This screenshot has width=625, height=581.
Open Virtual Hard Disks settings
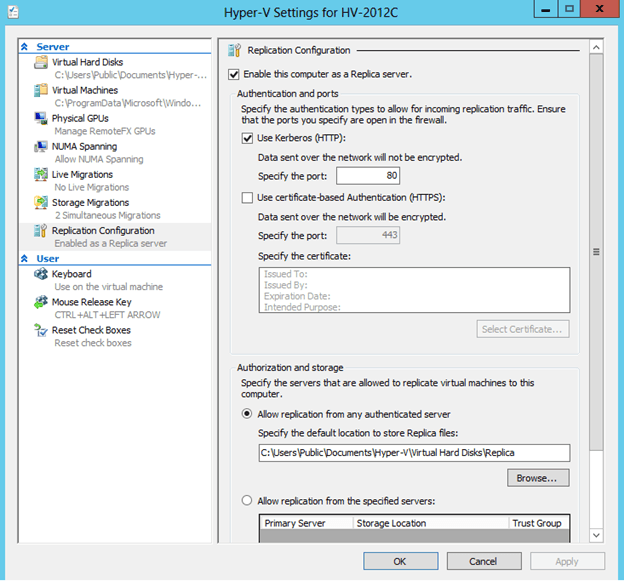click(x=87, y=62)
